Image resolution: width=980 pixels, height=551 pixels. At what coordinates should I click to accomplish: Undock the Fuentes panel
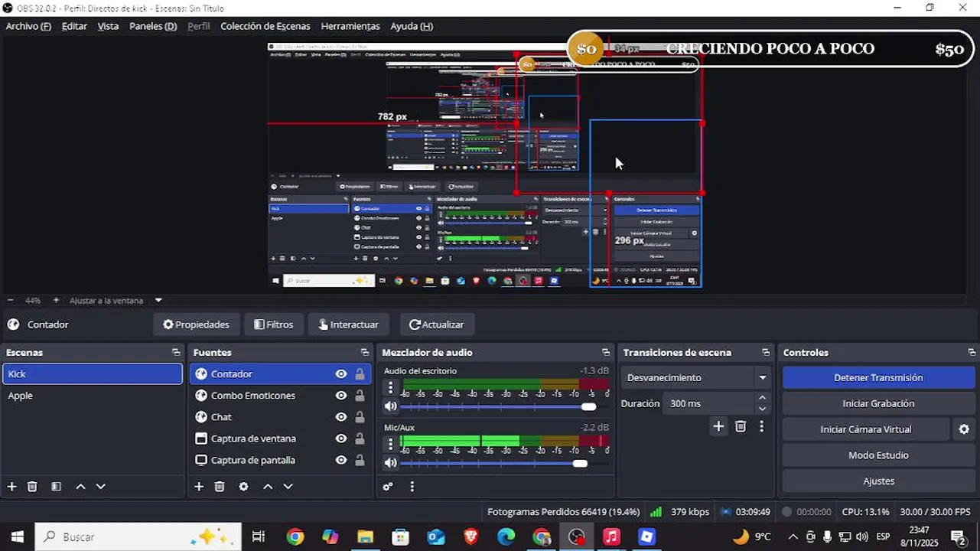tap(364, 353)
